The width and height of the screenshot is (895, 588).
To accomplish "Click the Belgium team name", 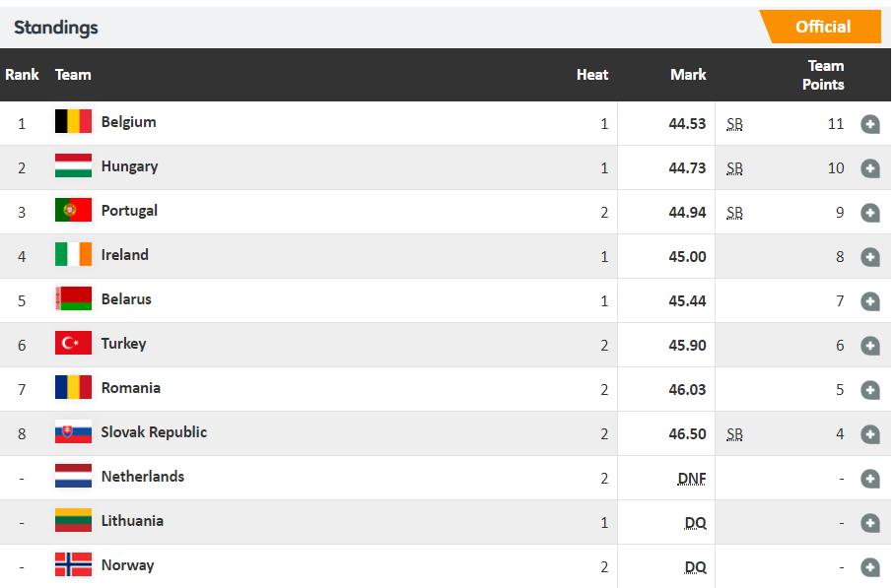I will tap(128, 122).
